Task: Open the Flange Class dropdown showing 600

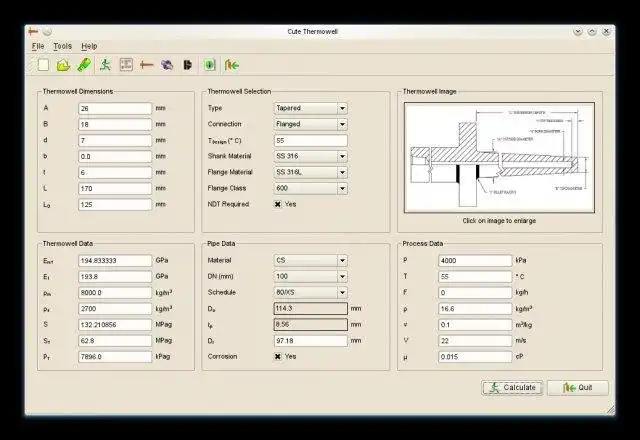Action: 311,188
